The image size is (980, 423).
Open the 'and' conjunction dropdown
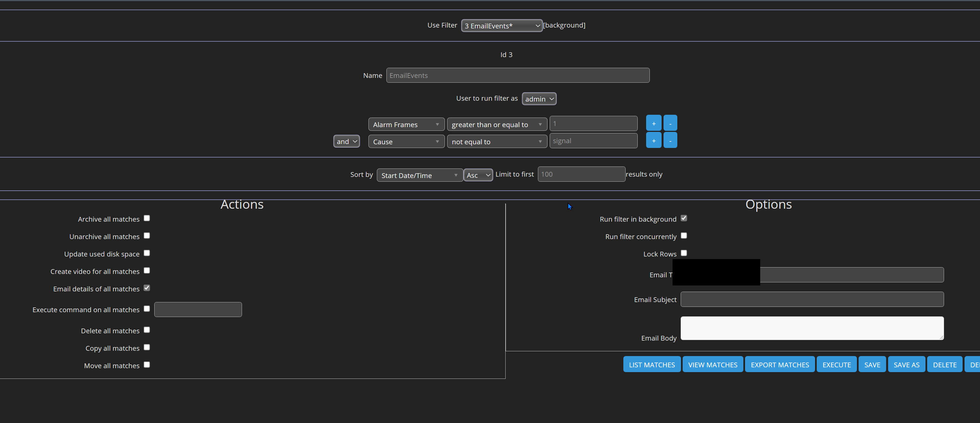point(346,141)
